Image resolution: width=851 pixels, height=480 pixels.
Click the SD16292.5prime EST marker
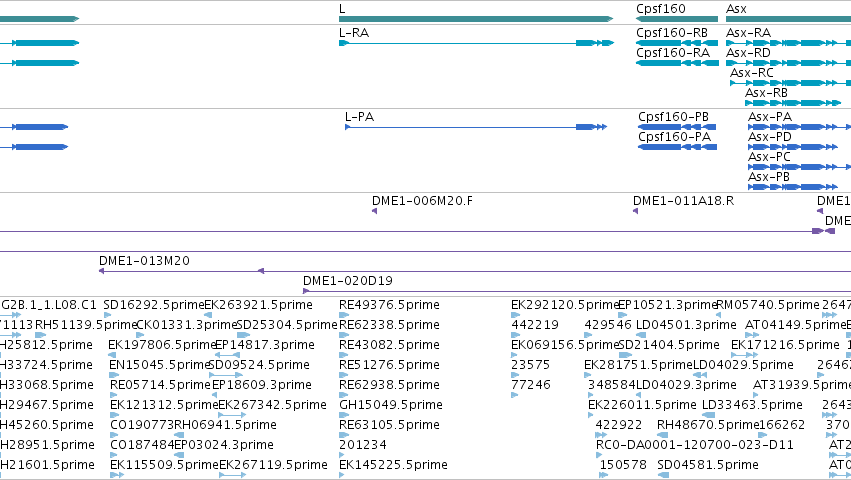107,315
